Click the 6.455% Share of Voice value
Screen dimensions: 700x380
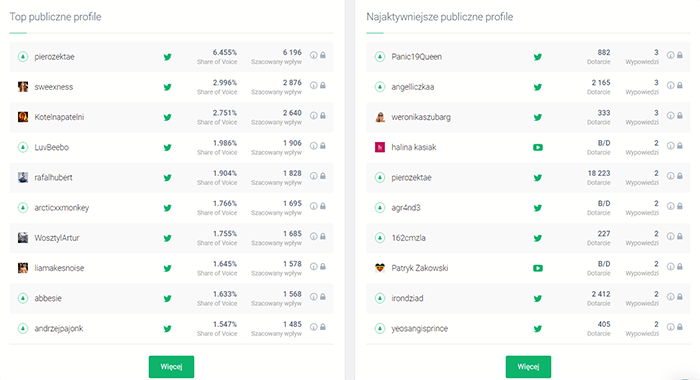point(225,52)
